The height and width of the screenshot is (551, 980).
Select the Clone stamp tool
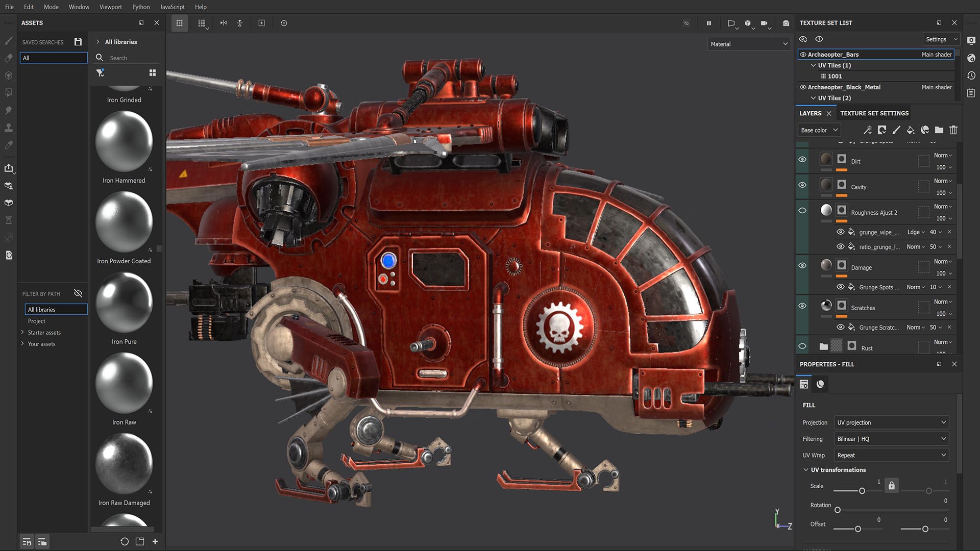coord(9,128)
